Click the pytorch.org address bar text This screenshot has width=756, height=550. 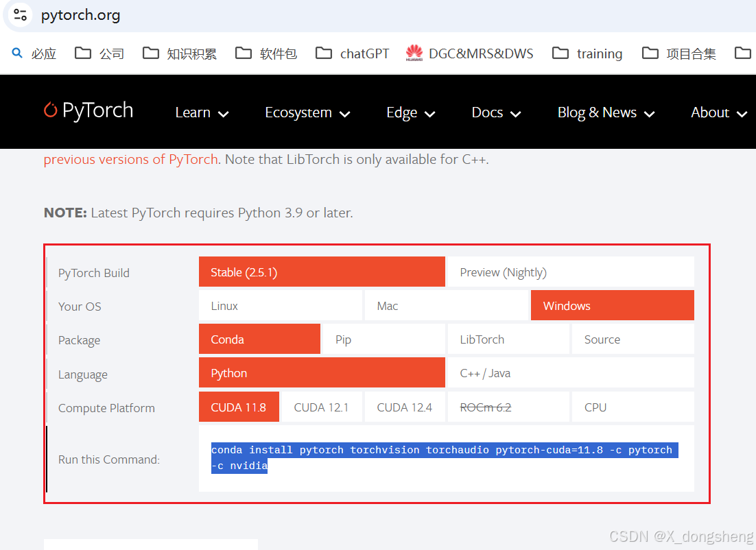click(80, 15)
